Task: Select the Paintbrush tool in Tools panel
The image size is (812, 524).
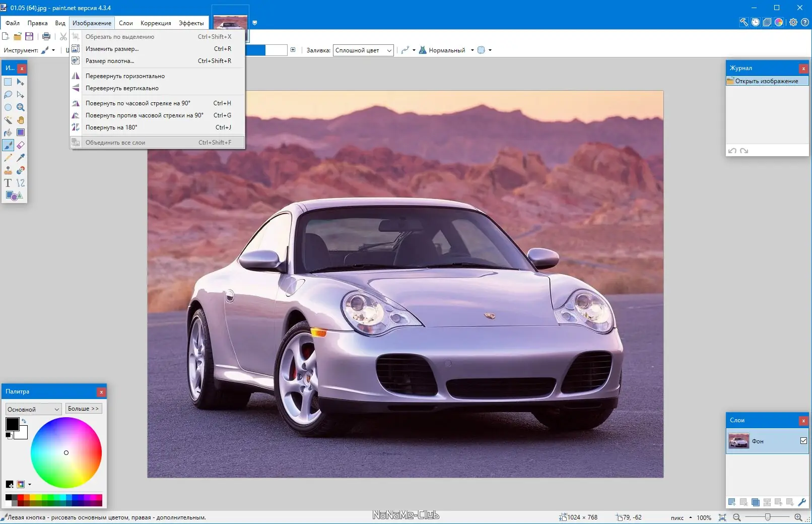Action: [x=8, y=145]
